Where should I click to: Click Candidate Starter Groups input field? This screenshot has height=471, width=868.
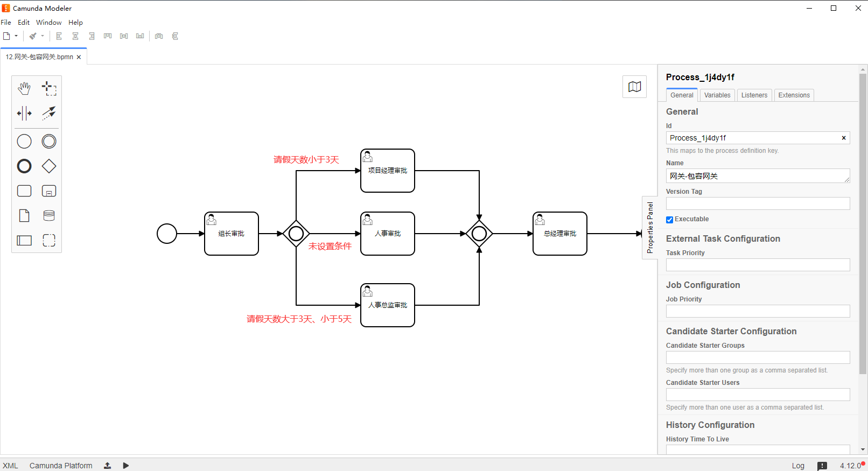coord(758,357)
